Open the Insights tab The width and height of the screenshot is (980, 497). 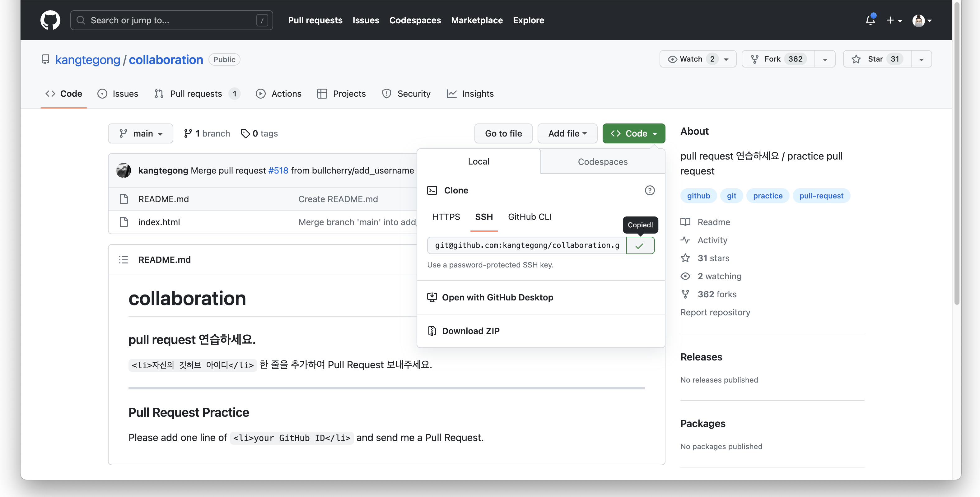pos(470,94)
